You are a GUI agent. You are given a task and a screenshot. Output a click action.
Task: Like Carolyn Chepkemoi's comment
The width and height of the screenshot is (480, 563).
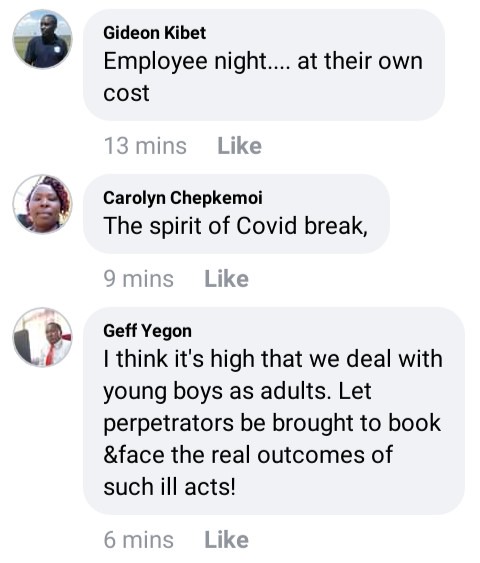pyautogui.click(x=226, y=279)
